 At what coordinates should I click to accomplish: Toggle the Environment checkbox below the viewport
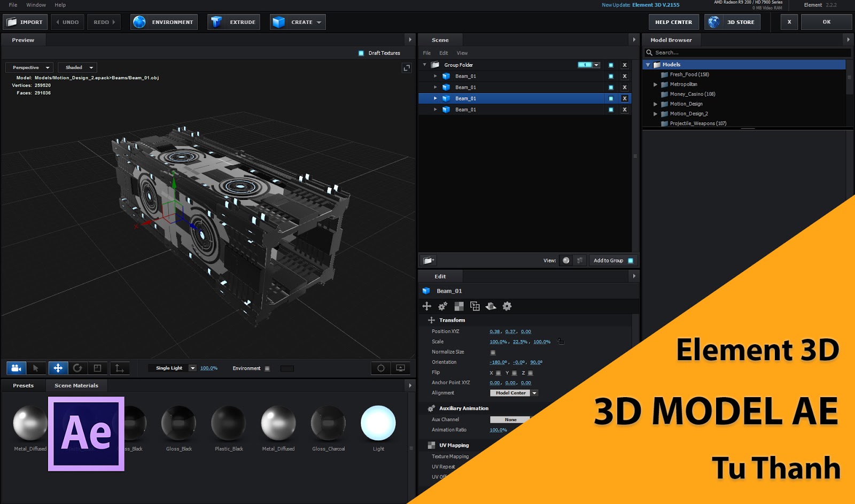coord(267,368)
